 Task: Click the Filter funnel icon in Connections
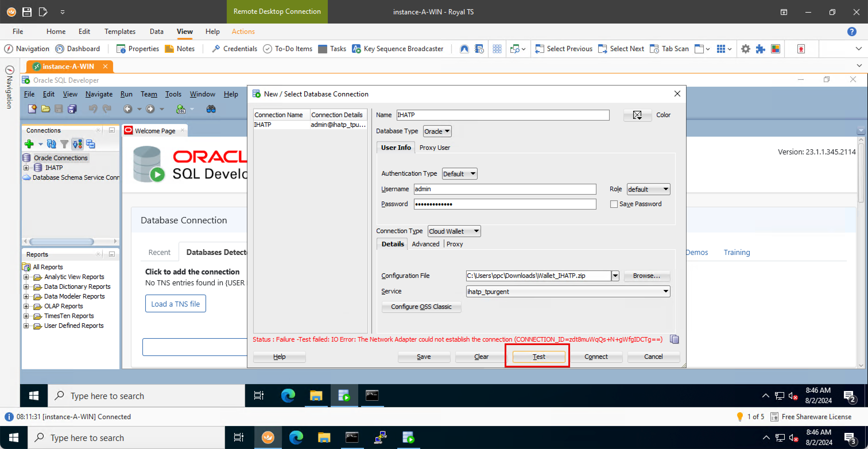coord(64,144)
